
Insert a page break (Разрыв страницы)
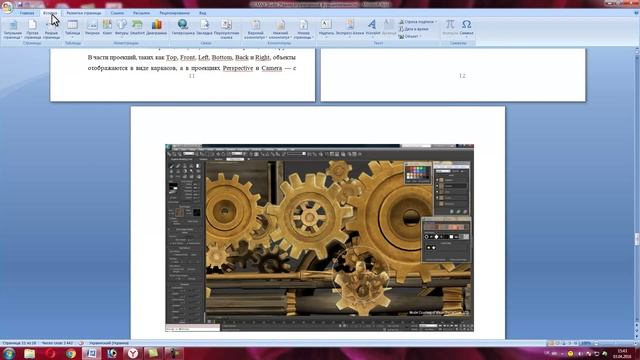coord(51,29)
